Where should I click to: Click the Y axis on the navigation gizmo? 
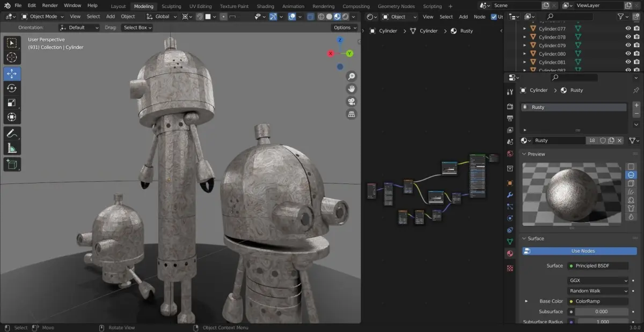pos(349,54)
